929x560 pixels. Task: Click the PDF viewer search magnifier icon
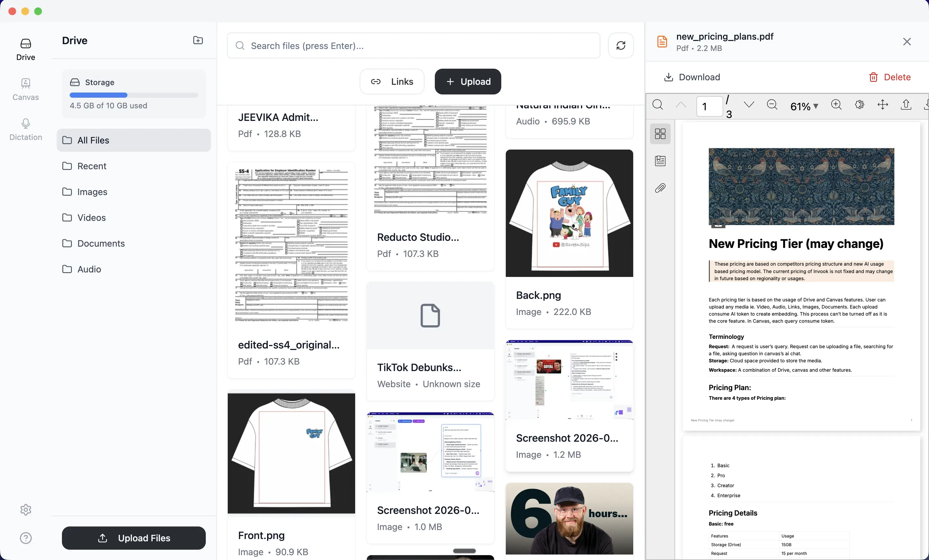coord(657,105)
